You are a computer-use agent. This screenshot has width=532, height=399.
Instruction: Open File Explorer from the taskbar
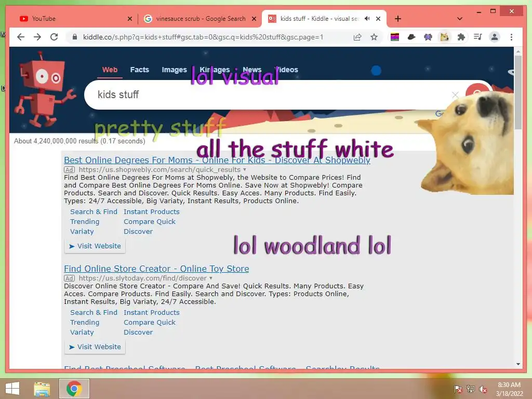tap(42, 389)
